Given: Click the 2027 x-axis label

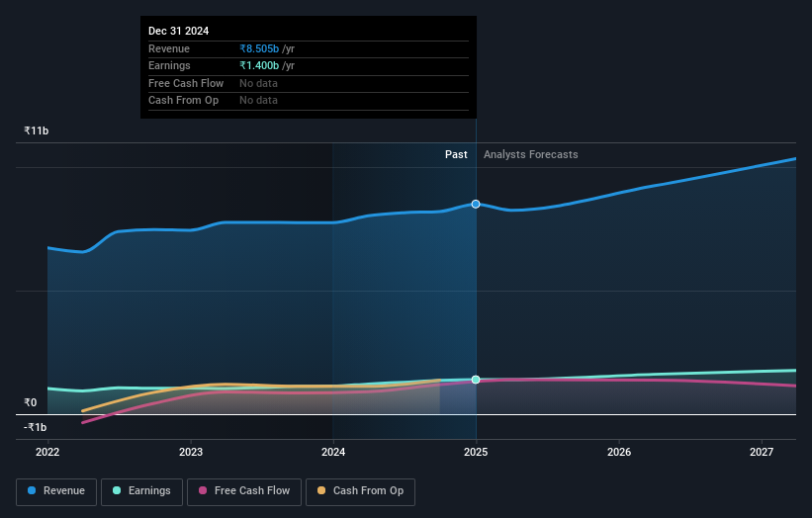Looking at the screenshot, I should click(x=762, y=453).
